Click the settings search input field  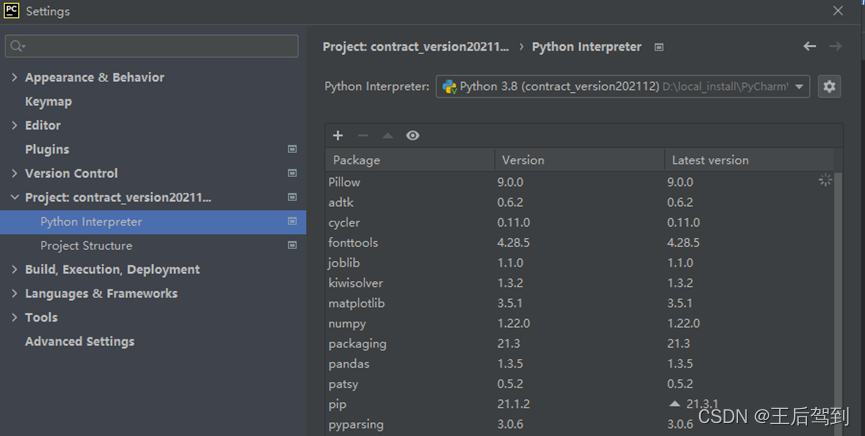(x=152, y=46)
